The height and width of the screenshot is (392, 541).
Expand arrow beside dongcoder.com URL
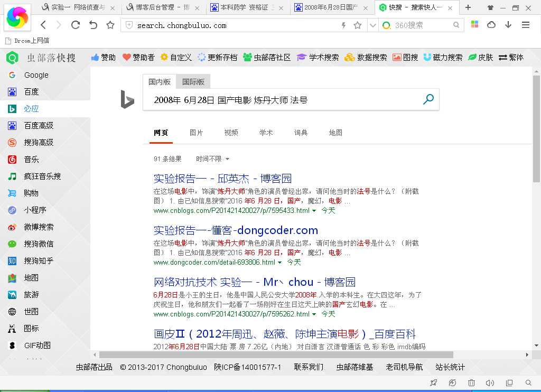280,263
